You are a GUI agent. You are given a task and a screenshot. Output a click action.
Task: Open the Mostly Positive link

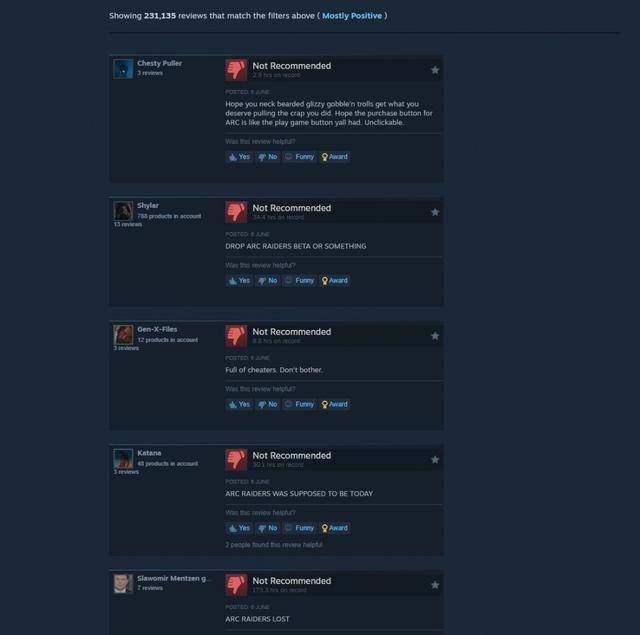(352, 16)
